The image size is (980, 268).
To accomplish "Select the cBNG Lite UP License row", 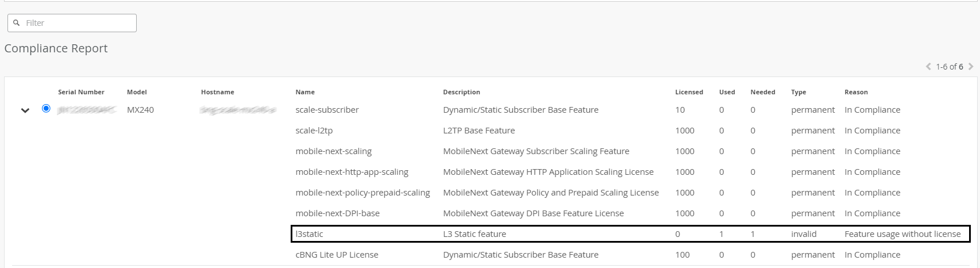I will click(x=337, y=255).
